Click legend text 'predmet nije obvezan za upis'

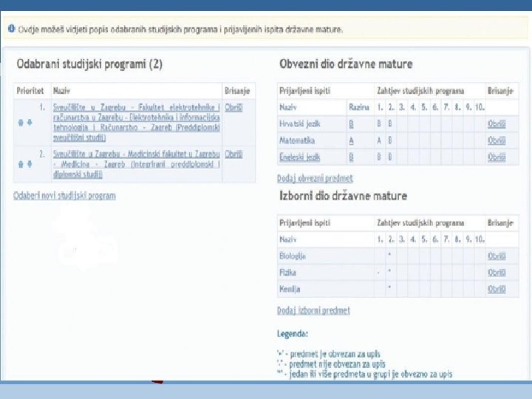337,364
